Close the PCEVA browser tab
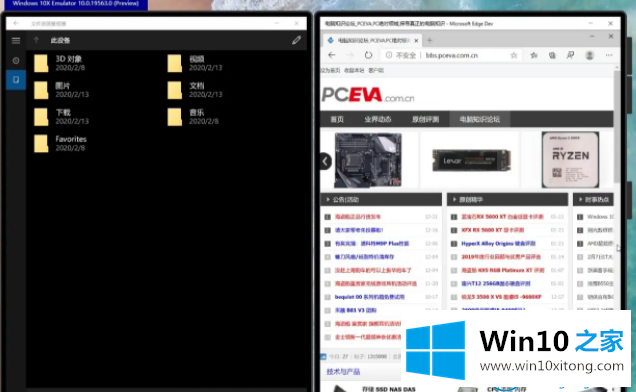Screen dimensions: 636x392 pos(416,41)
